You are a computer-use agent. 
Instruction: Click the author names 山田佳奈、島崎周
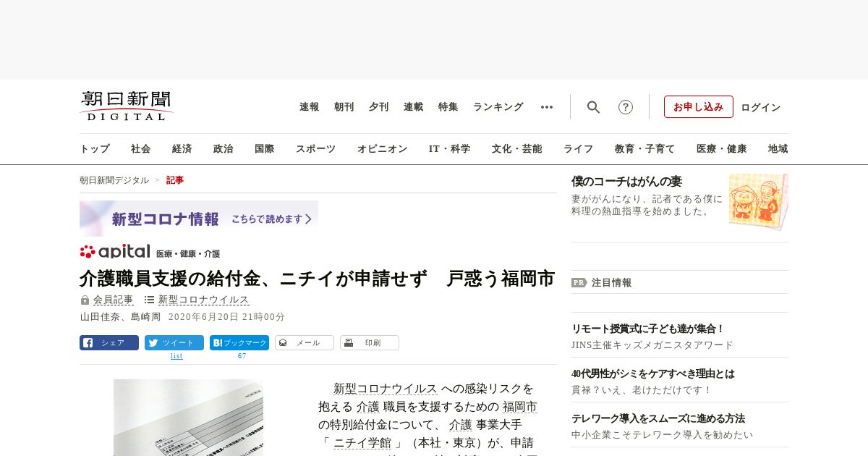[120, 317]
